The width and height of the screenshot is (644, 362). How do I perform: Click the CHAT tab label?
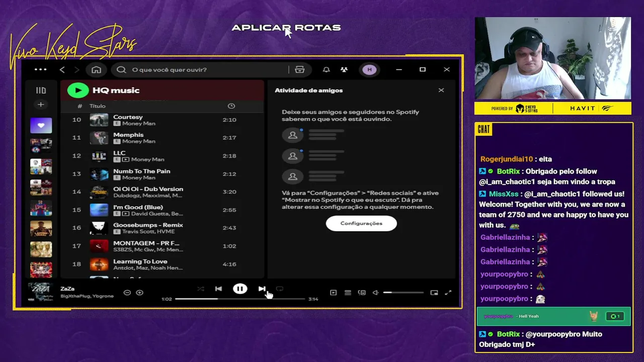pos(484,130)
